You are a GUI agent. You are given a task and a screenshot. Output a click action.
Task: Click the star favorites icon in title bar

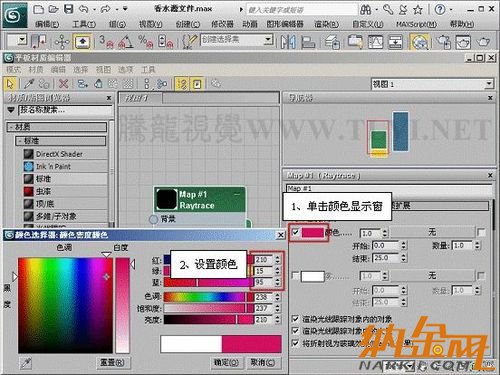coord(418,10)
